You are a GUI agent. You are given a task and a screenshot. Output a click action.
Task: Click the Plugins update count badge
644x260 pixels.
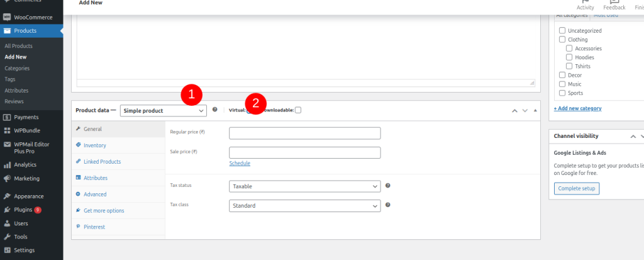click(38, 210)
